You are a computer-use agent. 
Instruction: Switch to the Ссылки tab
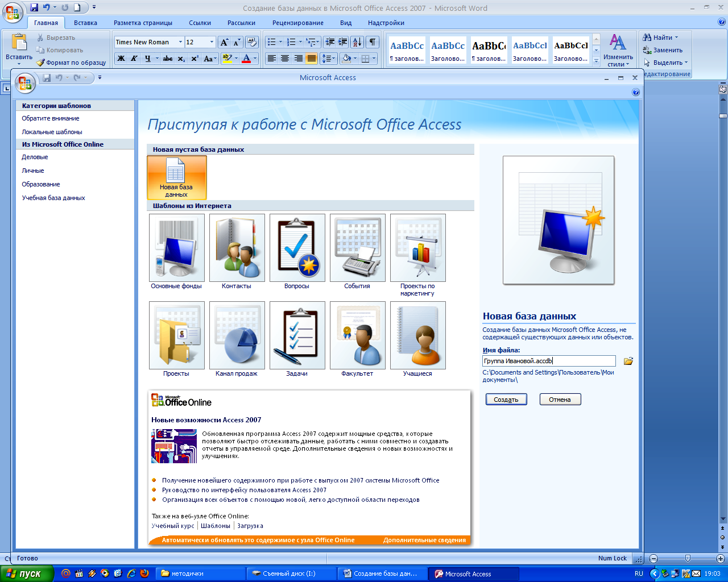(200, 23)
